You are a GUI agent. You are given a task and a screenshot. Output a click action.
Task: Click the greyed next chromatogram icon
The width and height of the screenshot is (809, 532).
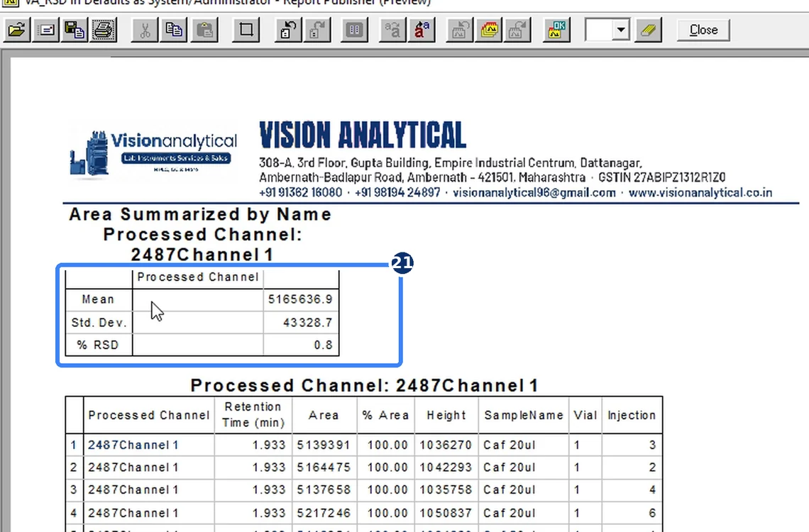pyautogui.click(x=518, y=30)
